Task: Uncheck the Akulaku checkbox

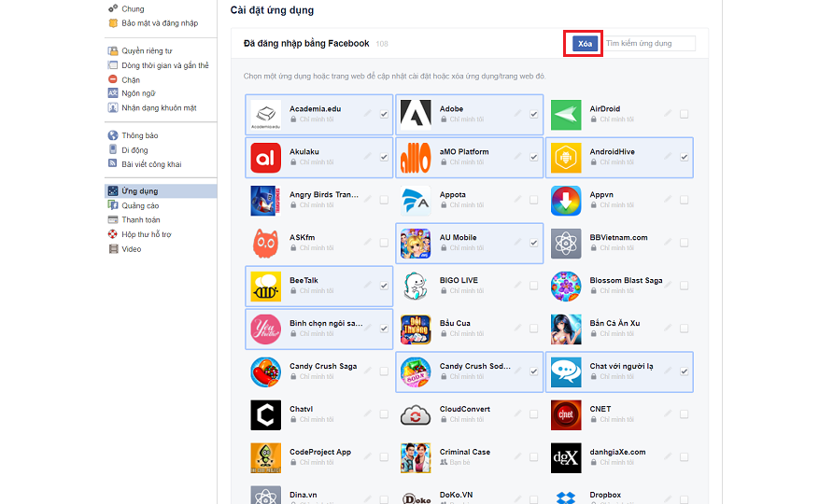Action: 384,157
